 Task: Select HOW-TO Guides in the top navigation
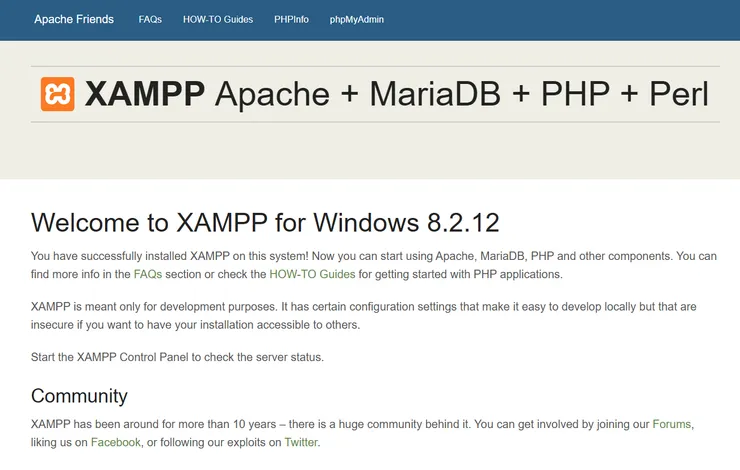tap(218, 19)
